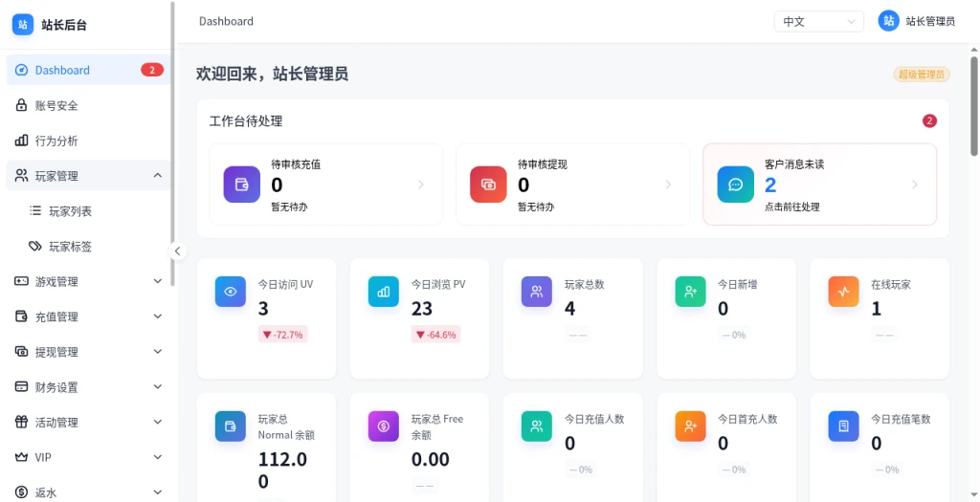Click the -72.7% change tag
980x502 pixels.
click(x=282, y=335)
